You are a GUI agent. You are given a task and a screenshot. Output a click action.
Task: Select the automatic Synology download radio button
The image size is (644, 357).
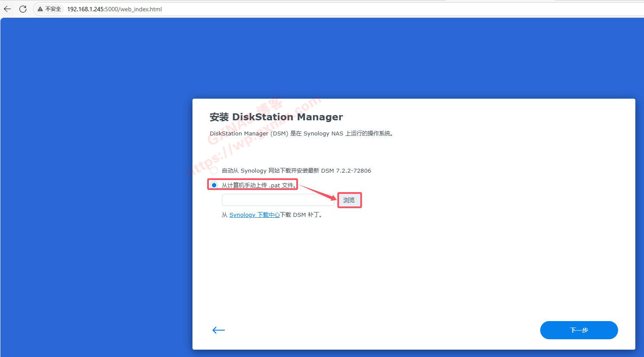214,170
